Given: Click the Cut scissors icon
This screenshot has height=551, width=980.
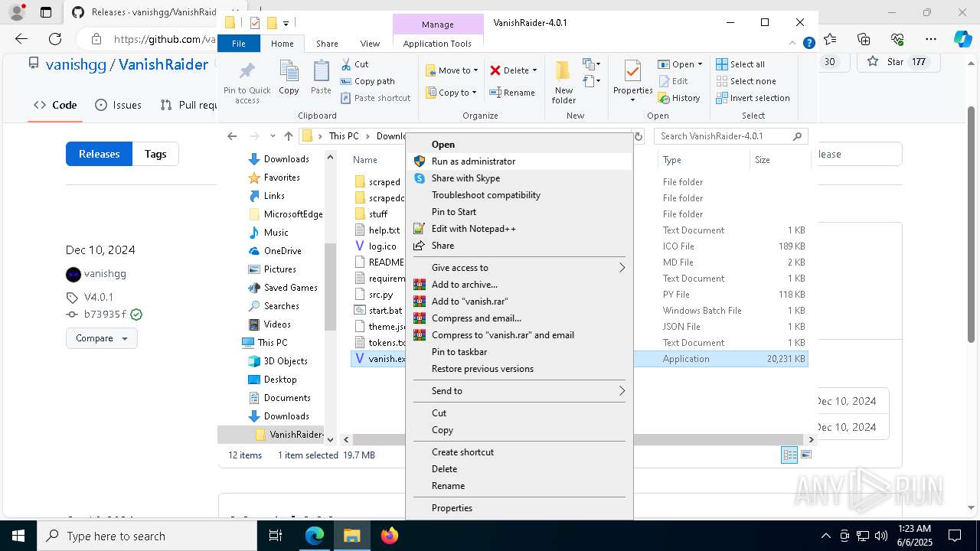Looking at the screenshot, I should pyautogui.click(x=346, y=64).
